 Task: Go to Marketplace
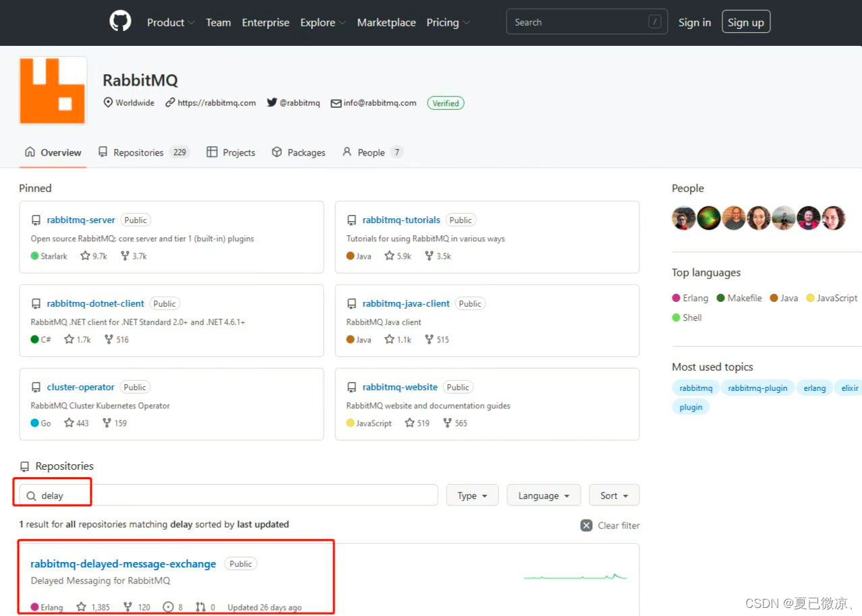click(386, 22)
